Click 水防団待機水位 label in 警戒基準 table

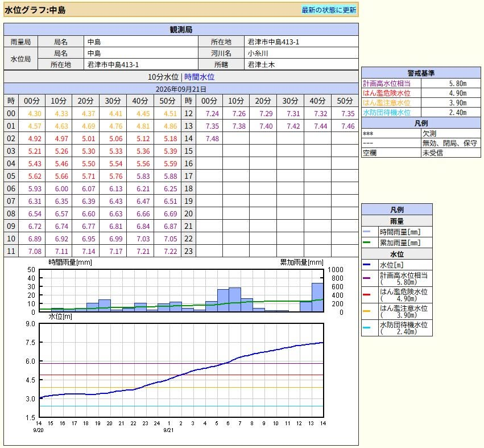387,112
